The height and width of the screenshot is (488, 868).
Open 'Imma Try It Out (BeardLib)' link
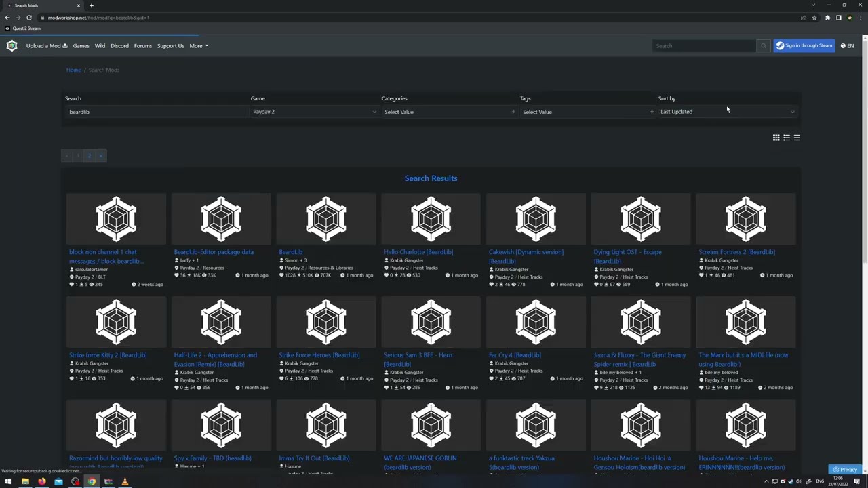[x=314, y=458]
